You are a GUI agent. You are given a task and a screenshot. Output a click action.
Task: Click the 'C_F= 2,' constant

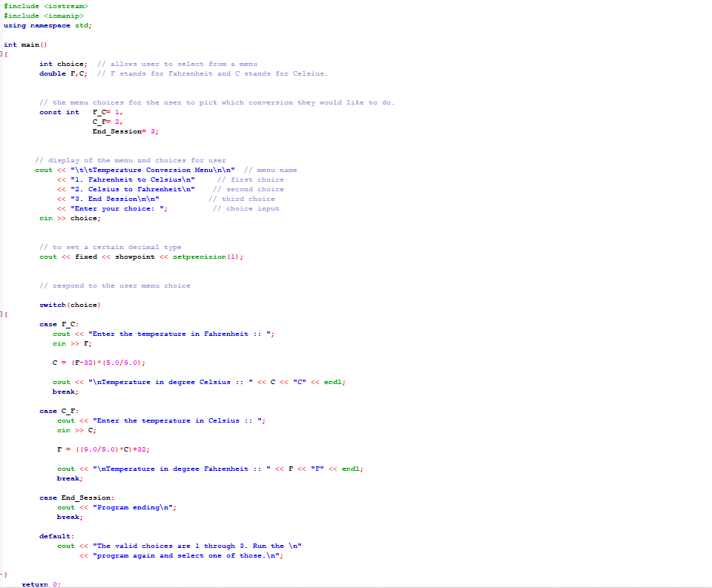coord(108,122)
